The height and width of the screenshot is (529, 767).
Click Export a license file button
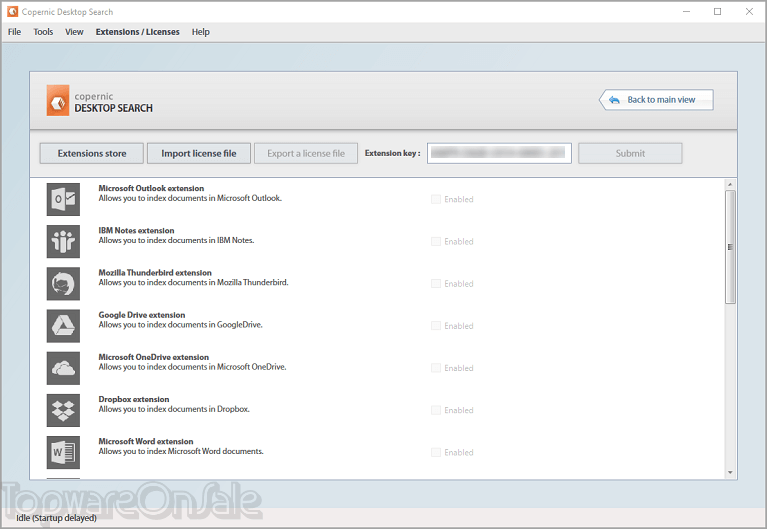coord(306,153)
